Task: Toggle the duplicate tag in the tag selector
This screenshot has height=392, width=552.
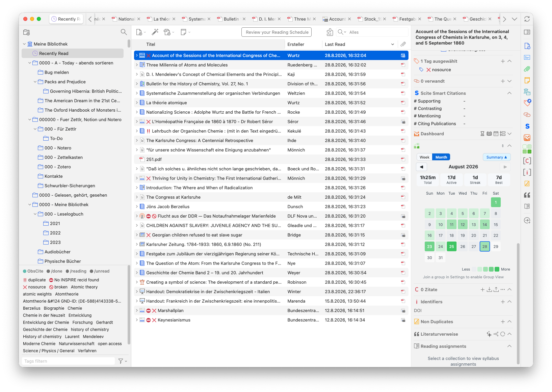Action: [x=34, y=280]
